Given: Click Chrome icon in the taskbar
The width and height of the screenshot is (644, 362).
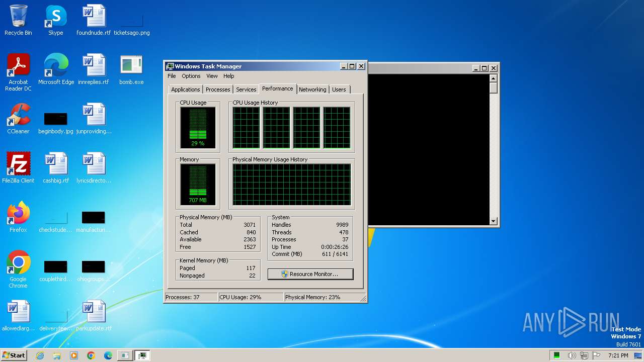Looking at the screenshot, I should [x=91, y=355].
